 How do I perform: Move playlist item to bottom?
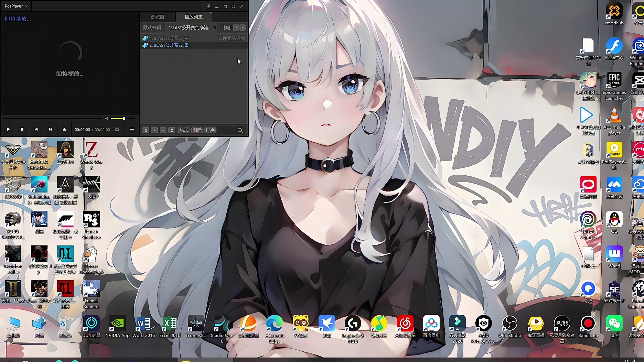point(172,130)
